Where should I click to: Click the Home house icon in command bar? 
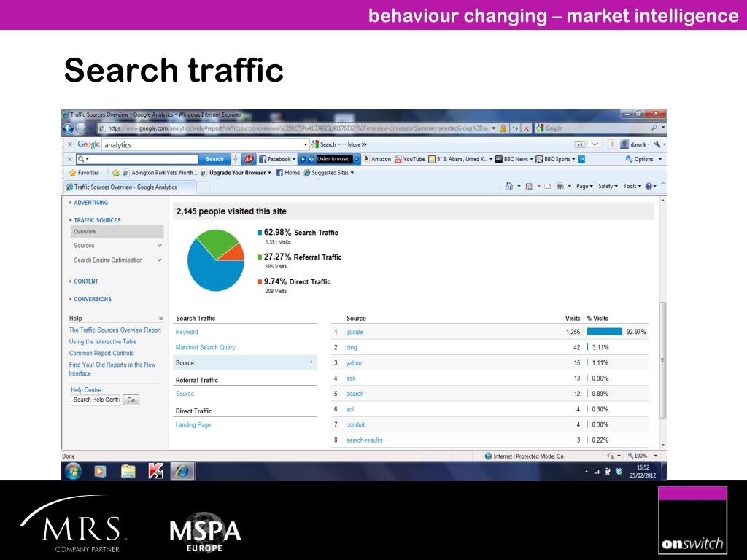[509, 186]
